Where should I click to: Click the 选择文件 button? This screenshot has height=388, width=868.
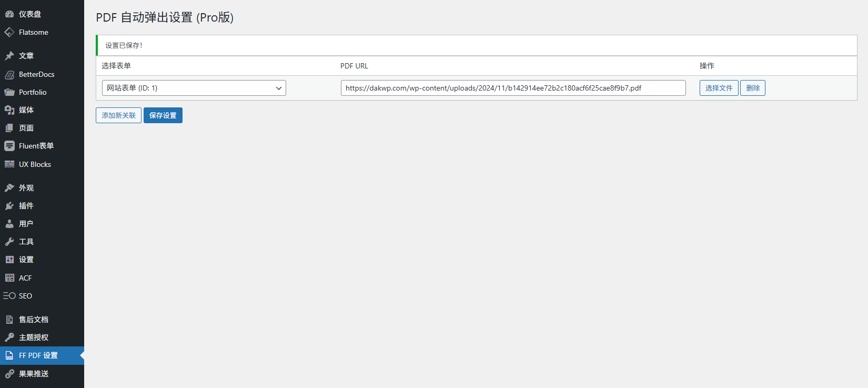[719, 88]
